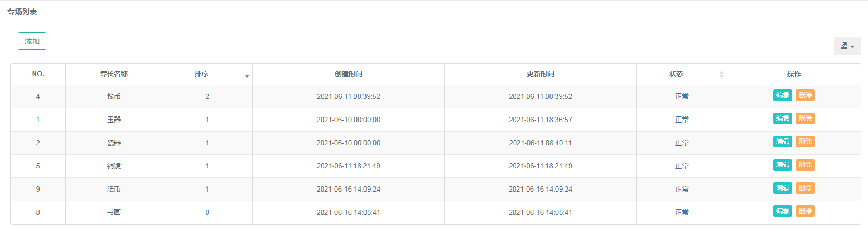
Task: Edit the 钱币 row
Action: [783, 95]
